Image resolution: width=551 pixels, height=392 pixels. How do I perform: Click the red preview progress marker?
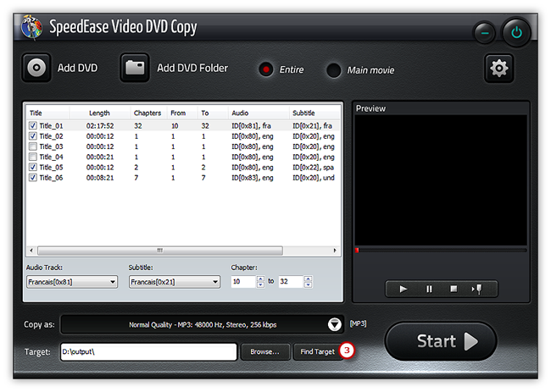[x=357, y=251]
